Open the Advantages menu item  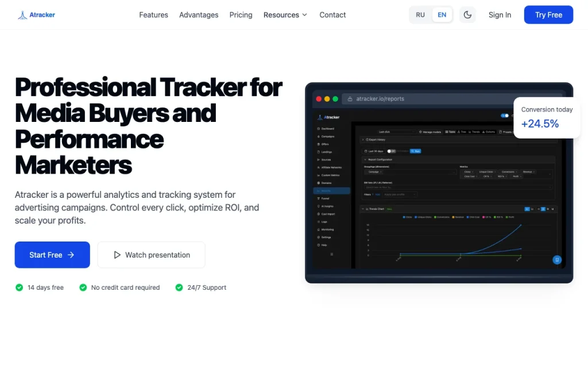click(x=199, y=15)
